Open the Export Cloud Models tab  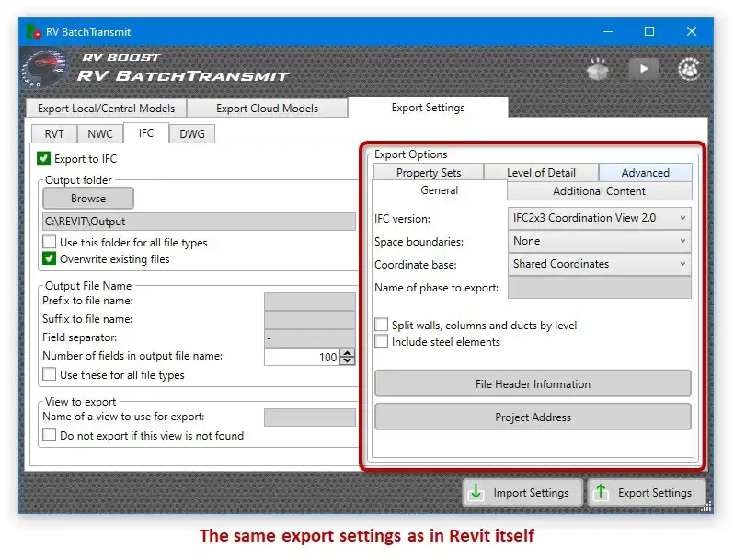[x=268, y=109]
